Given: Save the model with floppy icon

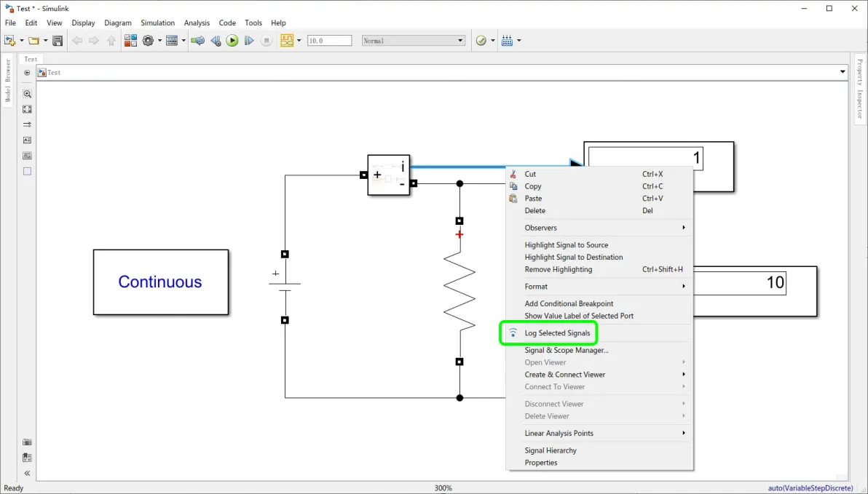Looking at the screenshot, I should pyautogui.click(x=58, y=41).
